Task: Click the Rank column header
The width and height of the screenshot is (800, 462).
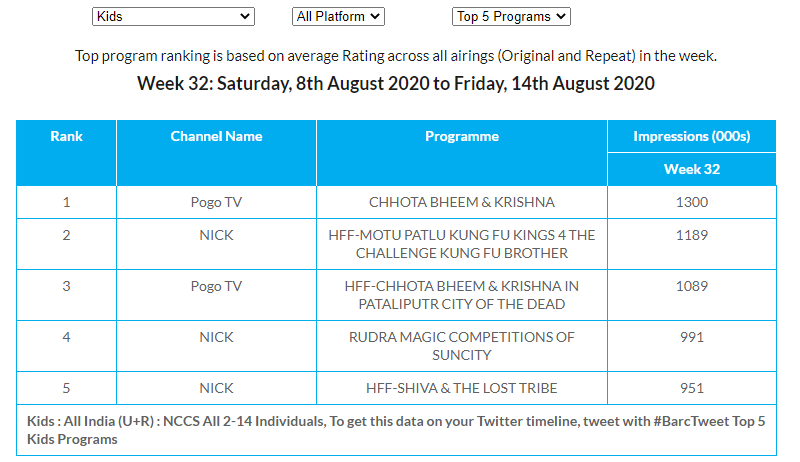Action: coord(66,136)
